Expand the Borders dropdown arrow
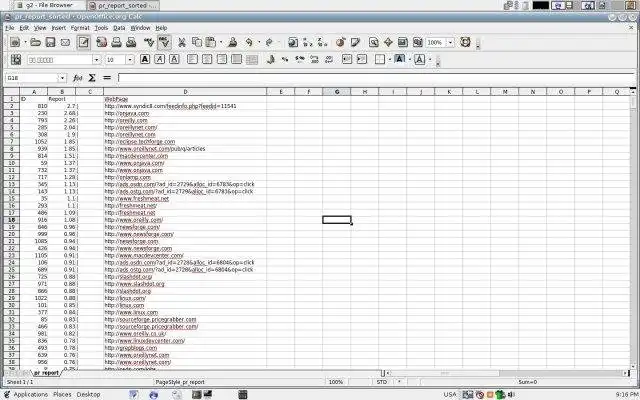 390,60
